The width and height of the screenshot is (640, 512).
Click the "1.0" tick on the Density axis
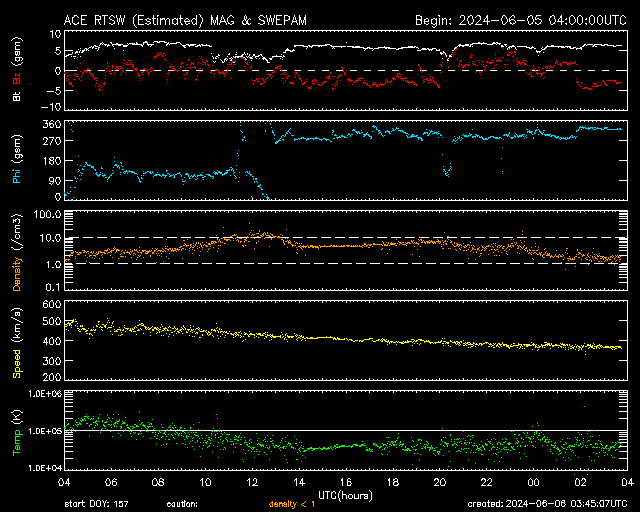pos(52,265)
